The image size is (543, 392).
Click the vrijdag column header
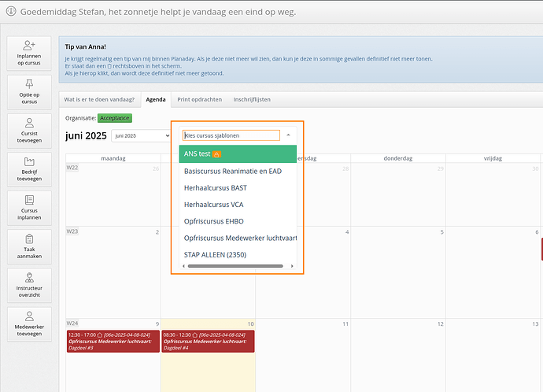[493, 158]
